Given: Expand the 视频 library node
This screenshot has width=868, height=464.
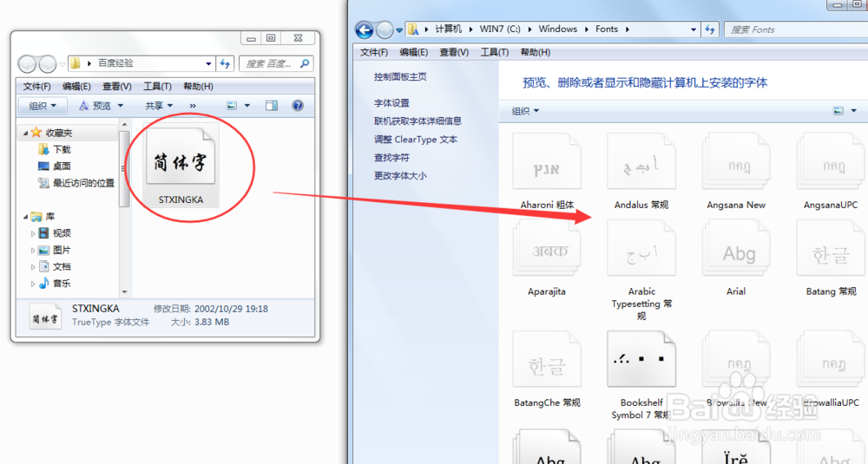Looking at the screenshot, I should pos(33,233).
